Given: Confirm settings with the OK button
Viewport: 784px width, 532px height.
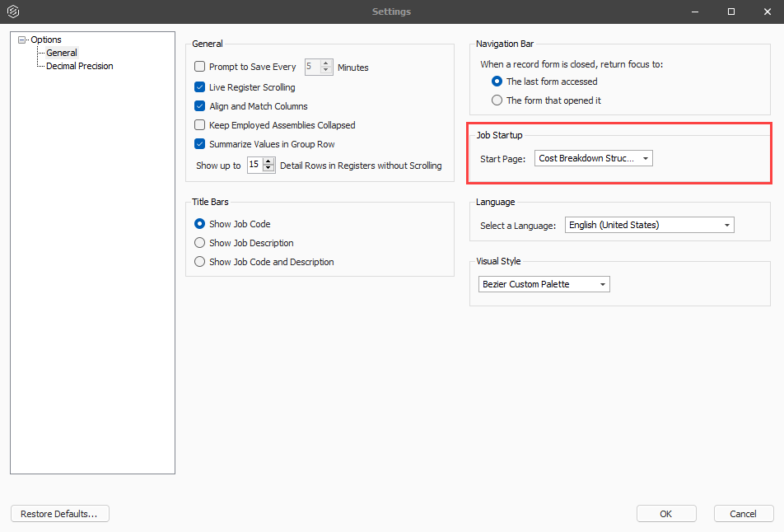Looking at the screenshot, I should click(666, 514).
